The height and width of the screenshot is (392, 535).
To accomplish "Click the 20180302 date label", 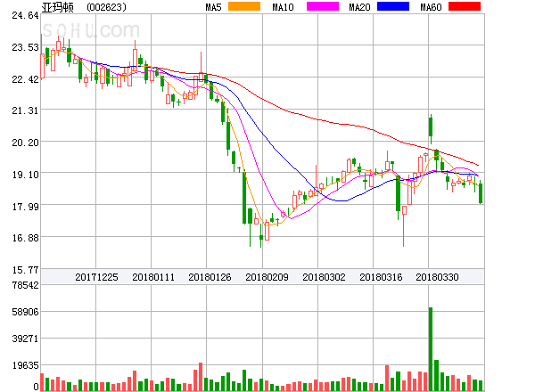I will pyautogui.click(x=324, y=277).
